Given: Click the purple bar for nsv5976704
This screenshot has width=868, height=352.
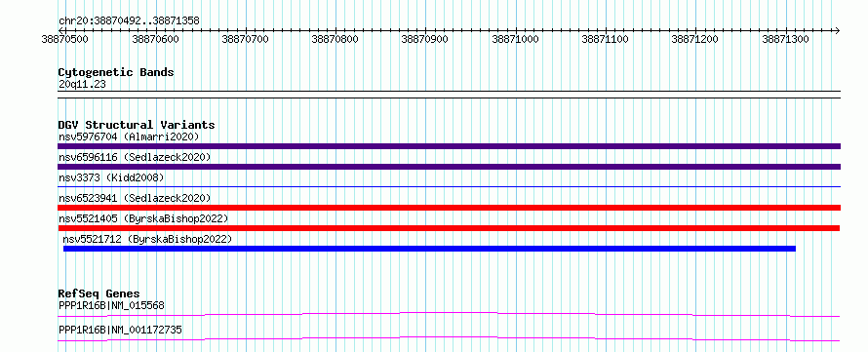Looking at the screenshot, I should tap(449, 146).
